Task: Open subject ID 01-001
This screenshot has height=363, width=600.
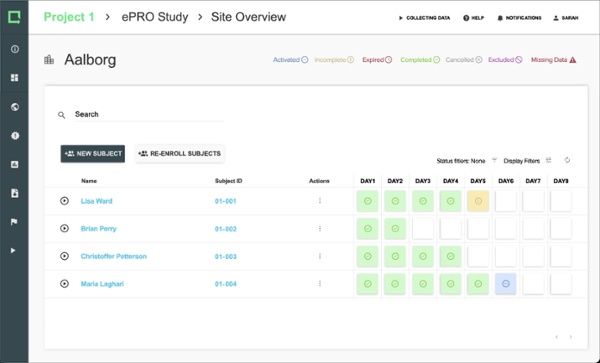Action: coord(225,201)
